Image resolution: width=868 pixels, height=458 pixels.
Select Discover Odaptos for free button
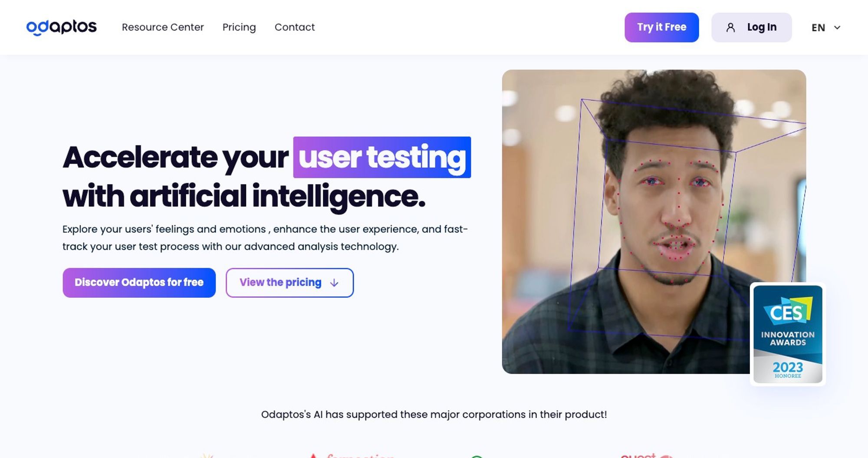tap(139, 283)
